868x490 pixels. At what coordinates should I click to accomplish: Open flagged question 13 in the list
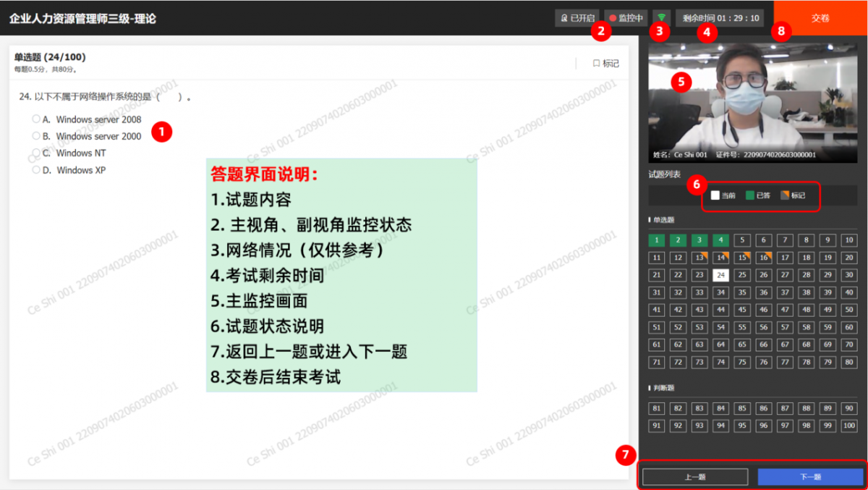tap(699, 258)
